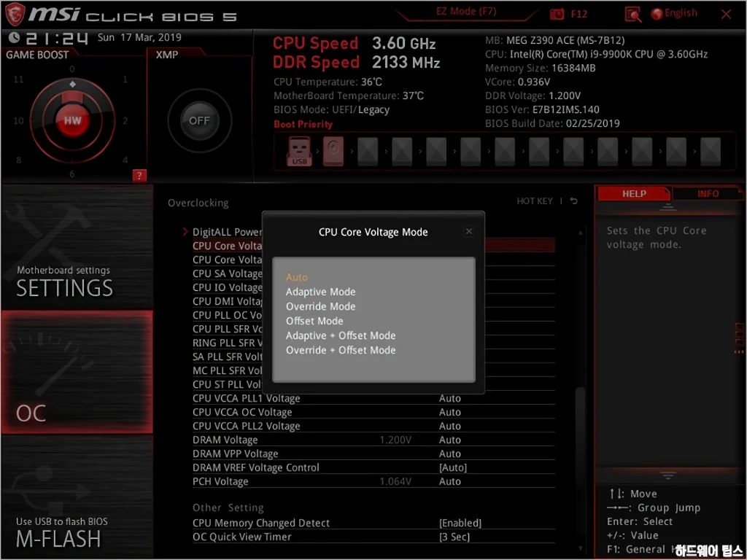The height and width of the screenshot is (560, 747).
Task: Choose Override + Offset Mode option
Action: coord(340,350)
